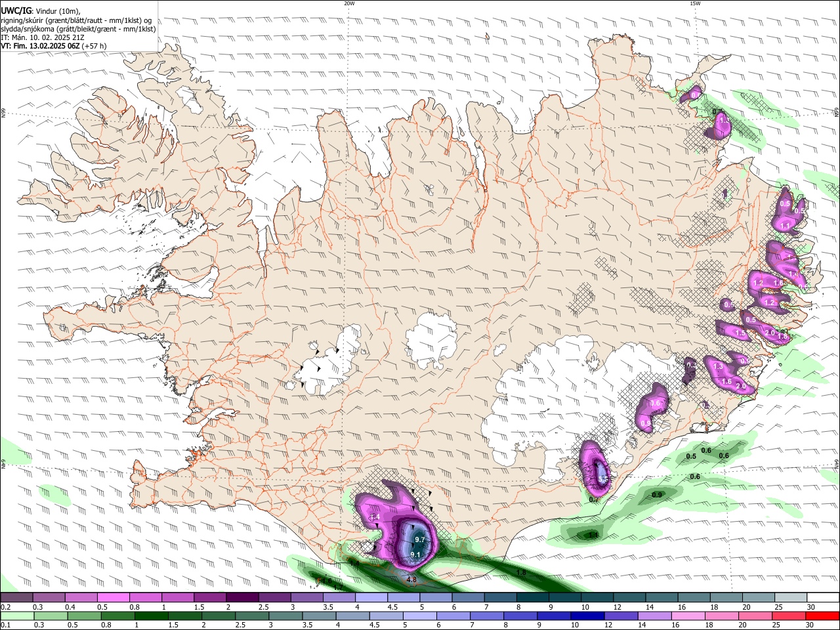Click the 9.7 precipitation value on the map
The height and width of the screenshot is (630, 840).
point(421,539)
